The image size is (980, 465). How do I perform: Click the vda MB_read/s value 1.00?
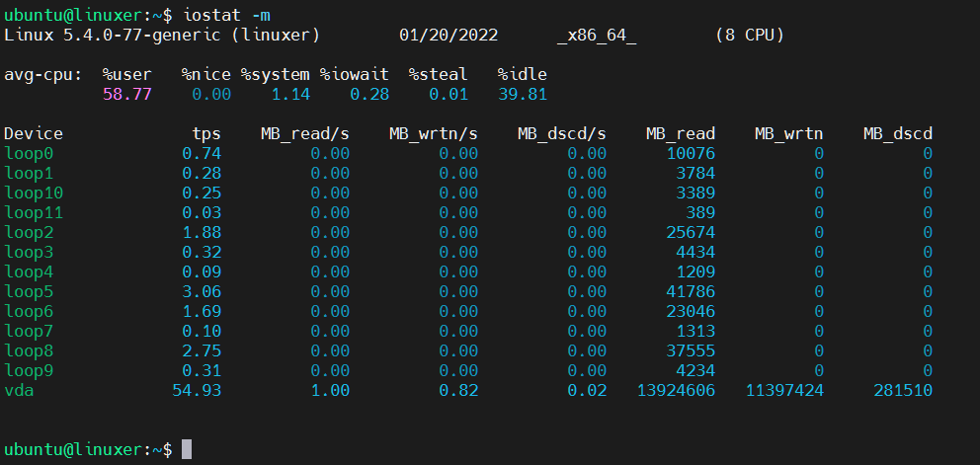[330, 391]
